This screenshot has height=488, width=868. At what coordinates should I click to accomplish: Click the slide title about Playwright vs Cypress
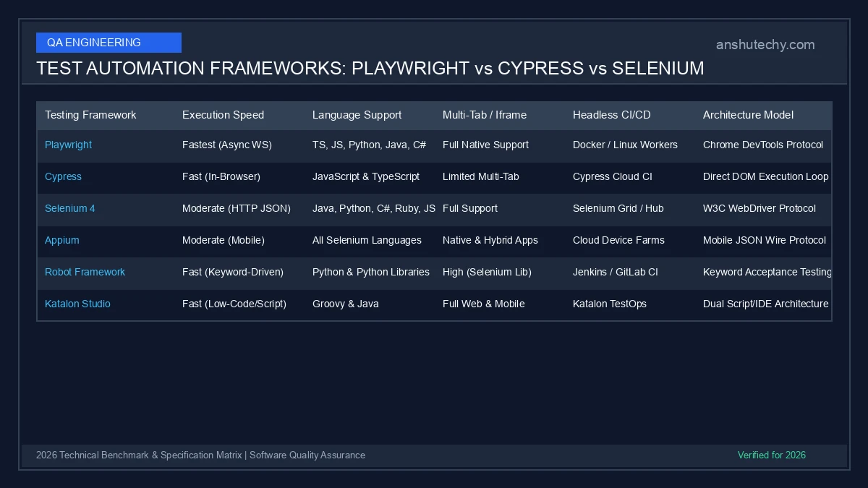[x=370, y=68]
